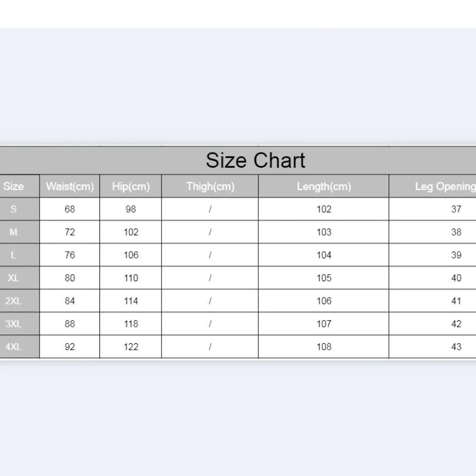Image resolution: width=476 pixels, height=476 pixels.
Task: Select the Waist(cm) column header
Action: pyautogui.click(x=70, y=186)
